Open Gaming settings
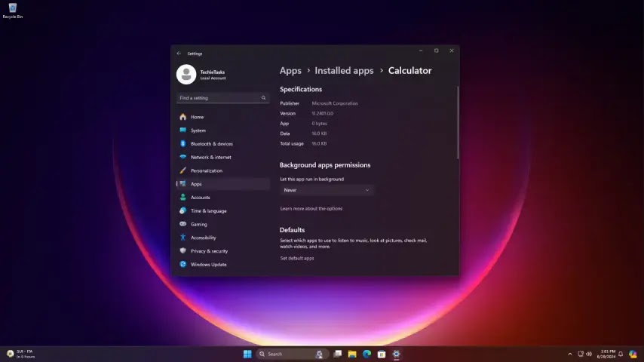 point(223,224)
